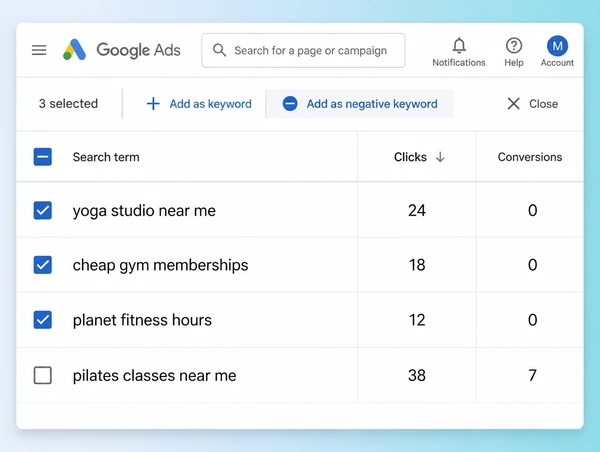Click the Clicks sort arrow
This screenshot has height=452, width=600.
point(440,157)
